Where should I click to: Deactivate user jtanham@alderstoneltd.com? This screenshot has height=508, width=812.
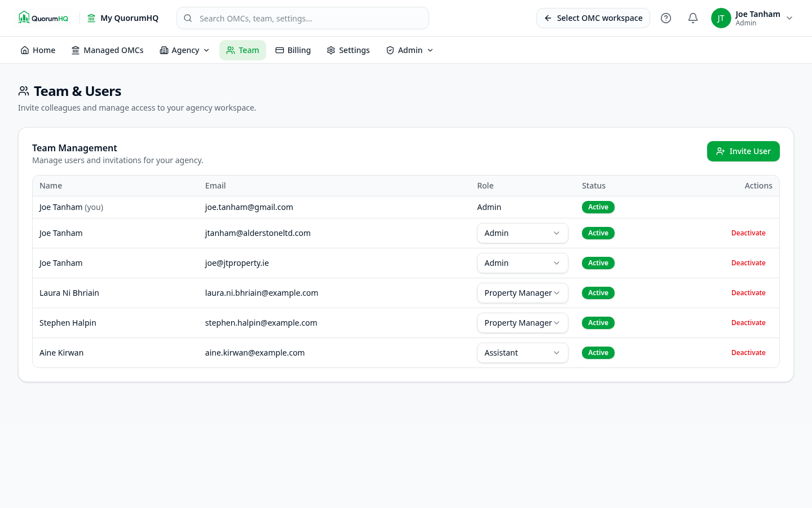(748, 233)
